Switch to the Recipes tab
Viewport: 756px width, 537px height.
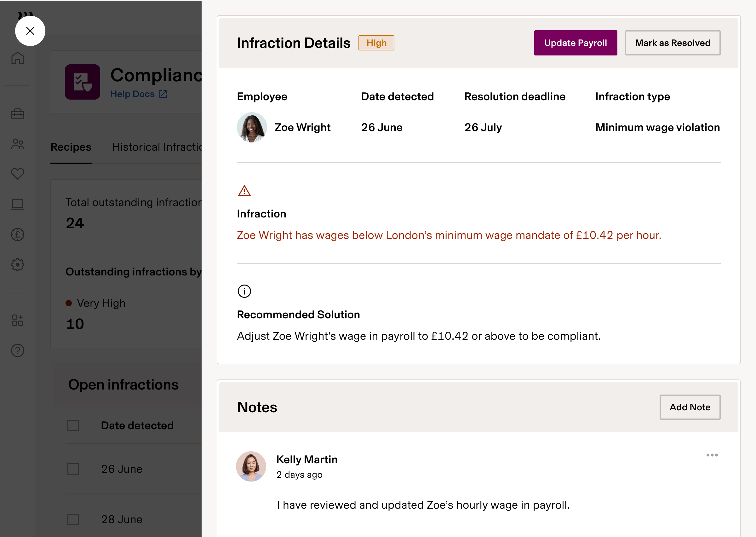pyautogui.click(x=71, y=147)
